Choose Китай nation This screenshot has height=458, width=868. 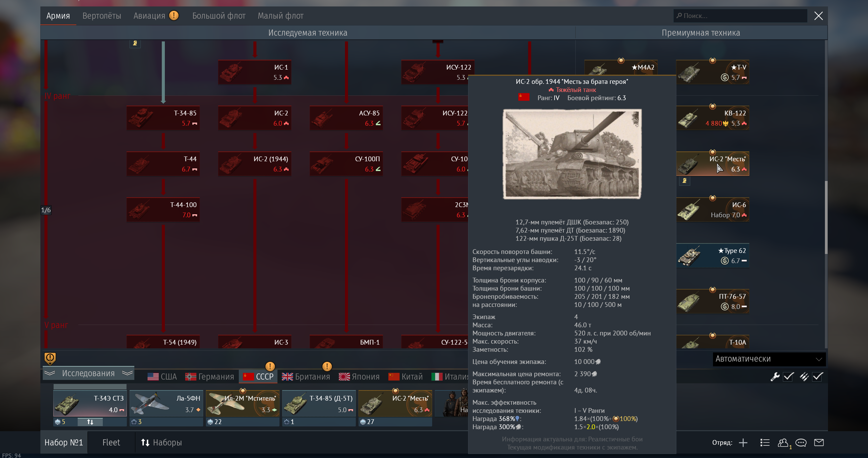[406, 377]
